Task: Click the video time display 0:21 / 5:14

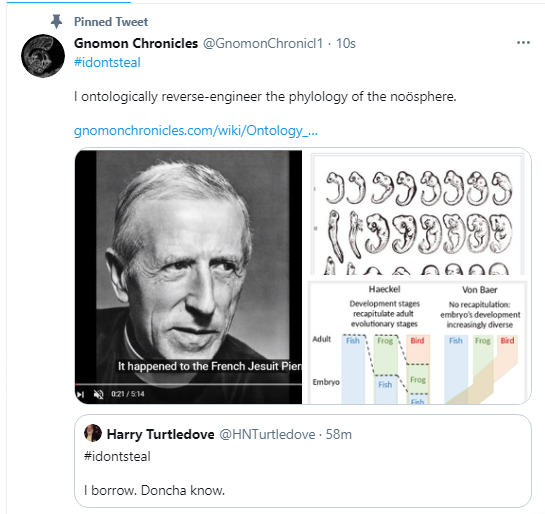Action: pos(128,394)
